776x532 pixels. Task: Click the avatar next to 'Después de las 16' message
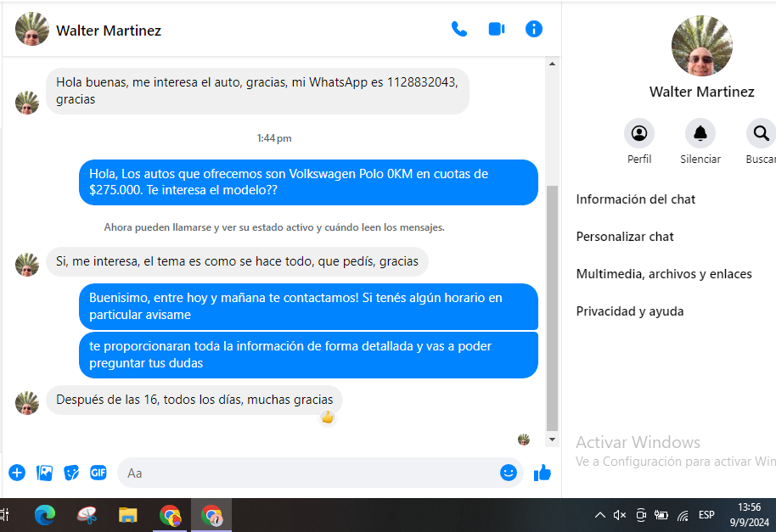coord(27,402)
